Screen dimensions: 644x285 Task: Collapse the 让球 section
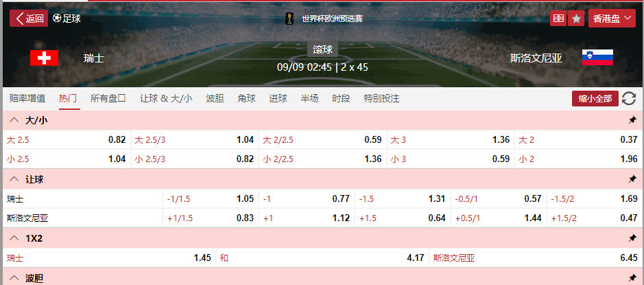click(14, 179)
